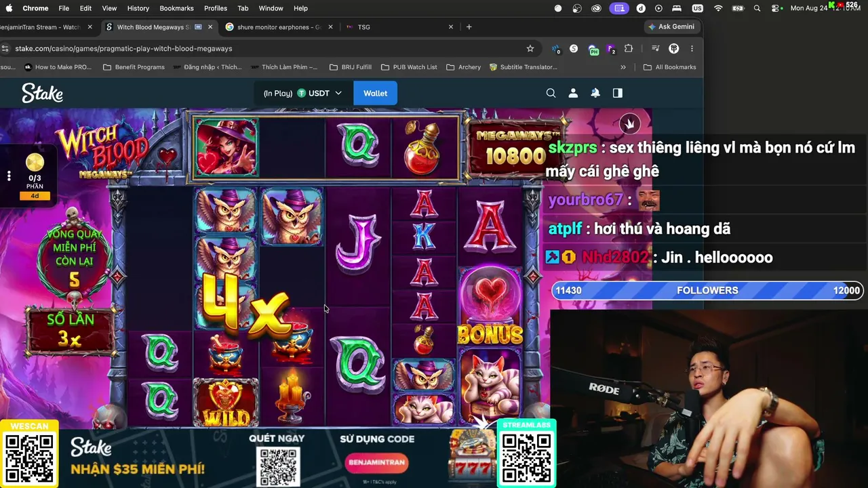Open the How to Make PRO bookmark
Viewport: 868px width, 488px height.
click(x=58, y=67)
